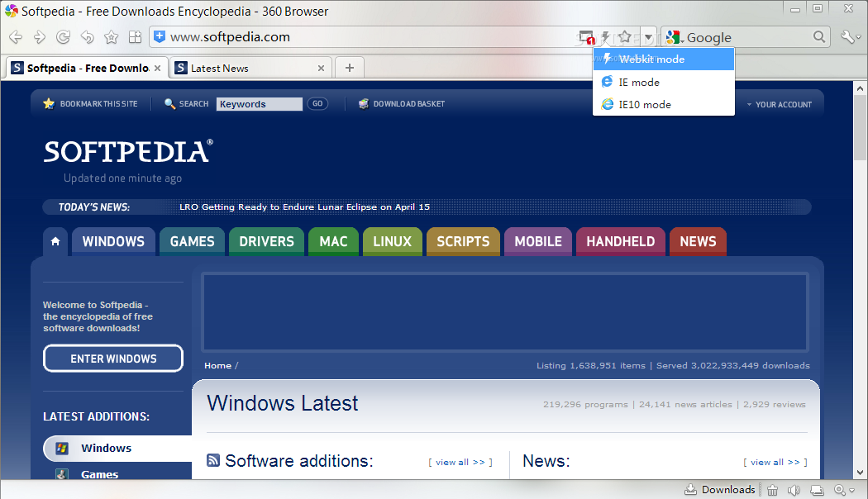
Task: Open the News category tab
Action: tap(698, 242)
